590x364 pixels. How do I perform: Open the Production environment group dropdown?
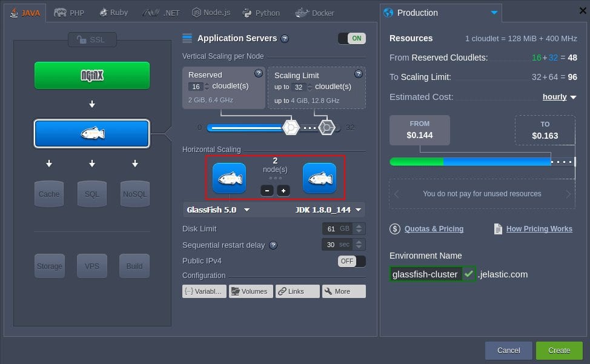click(494, 13)
